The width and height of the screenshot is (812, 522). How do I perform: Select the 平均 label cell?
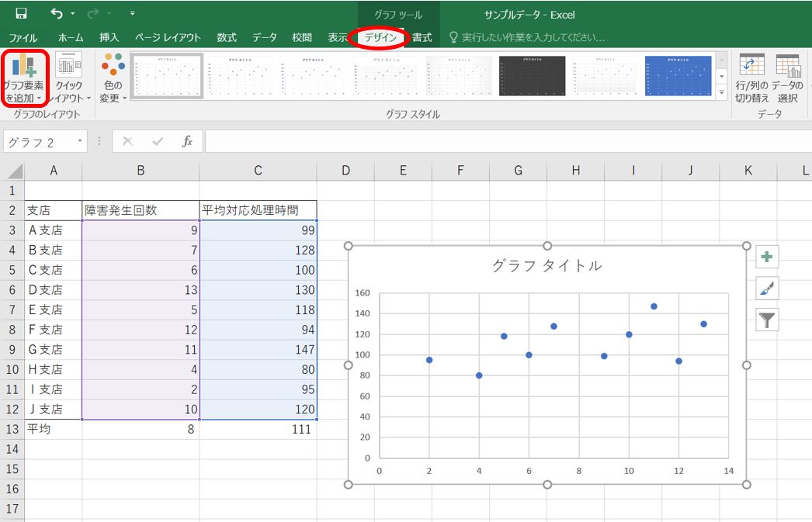click(x=54, y=430)
